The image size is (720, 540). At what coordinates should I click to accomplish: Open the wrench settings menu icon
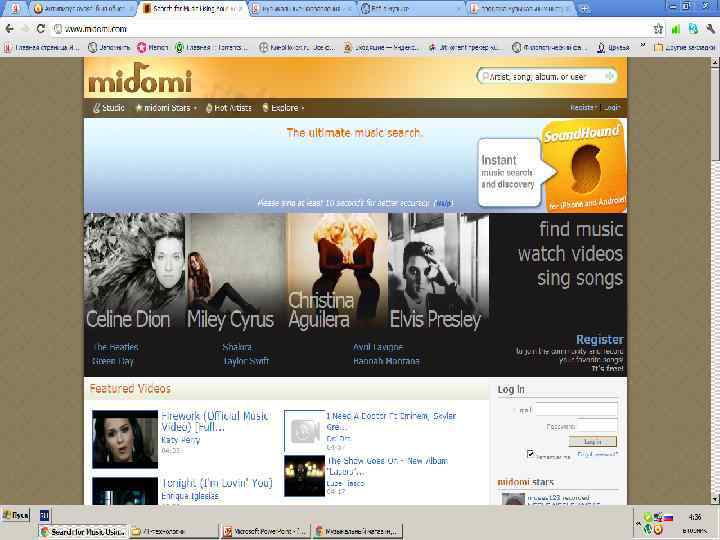coord(710,29)
